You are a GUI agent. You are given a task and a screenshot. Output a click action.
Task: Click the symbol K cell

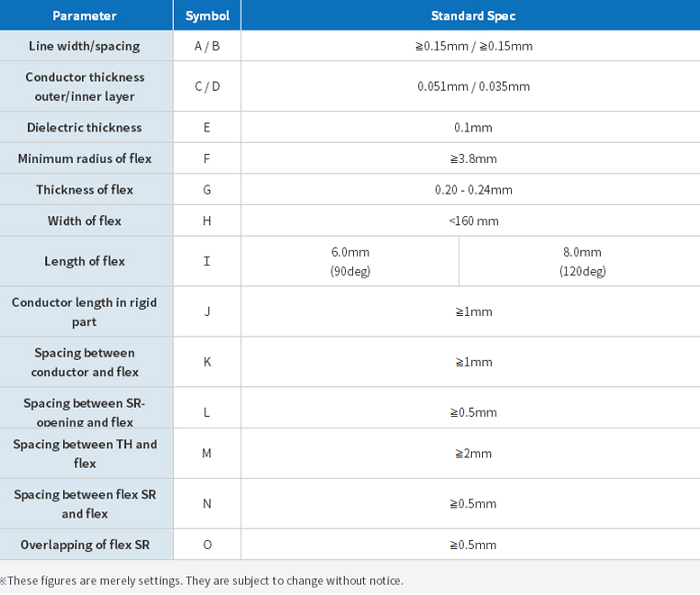point(207,362)
